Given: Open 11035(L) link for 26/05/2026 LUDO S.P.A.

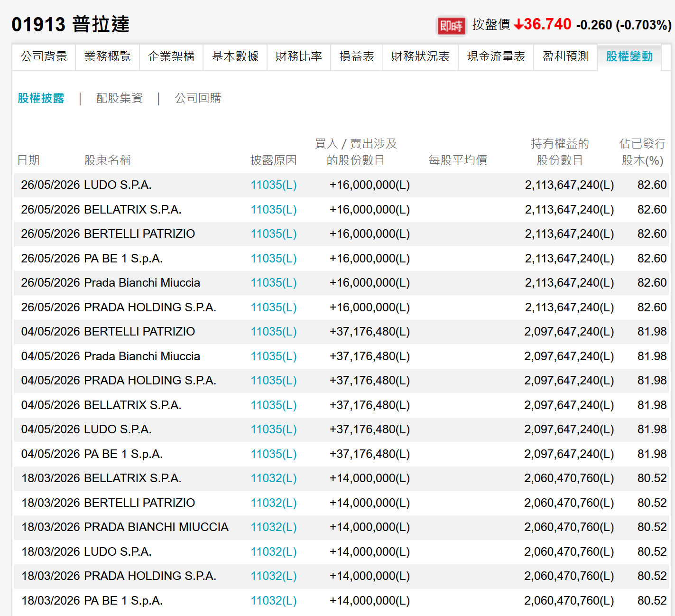Looking at the screenshot, I should click(274, 185).
